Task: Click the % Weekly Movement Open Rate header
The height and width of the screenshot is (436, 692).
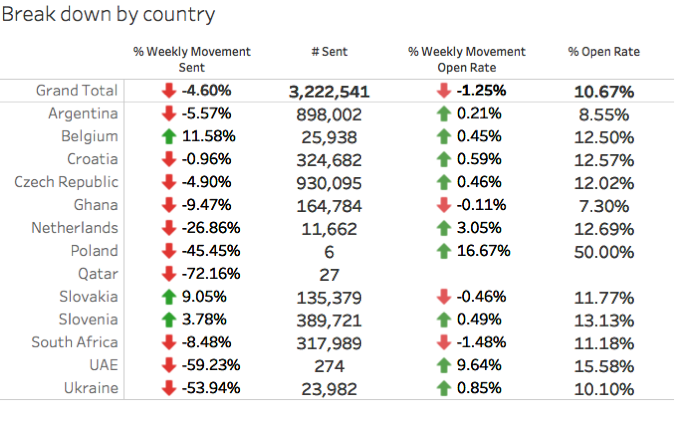Action: click(466, 60)
